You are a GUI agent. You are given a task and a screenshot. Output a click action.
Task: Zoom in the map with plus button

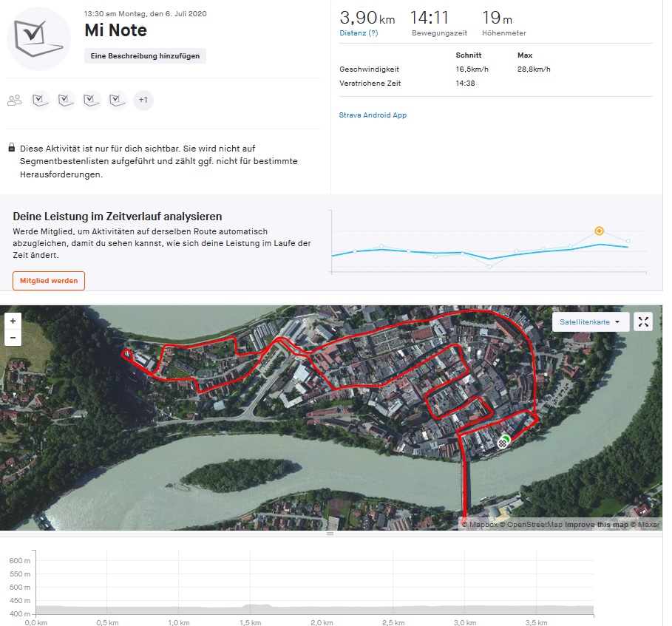tap(13, 321)
